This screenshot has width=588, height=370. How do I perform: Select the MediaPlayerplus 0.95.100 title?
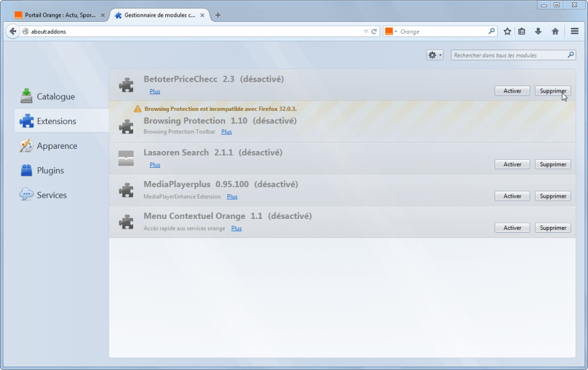196,184
